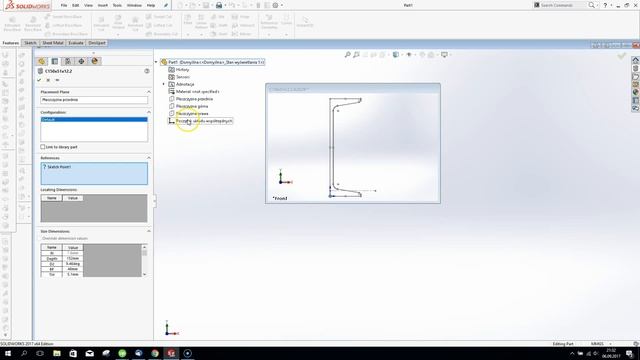Image resolution: width=640 pixels, height=360 pixels.
Task: Click the Zoom to Area icon
Action: click(356, 55)
